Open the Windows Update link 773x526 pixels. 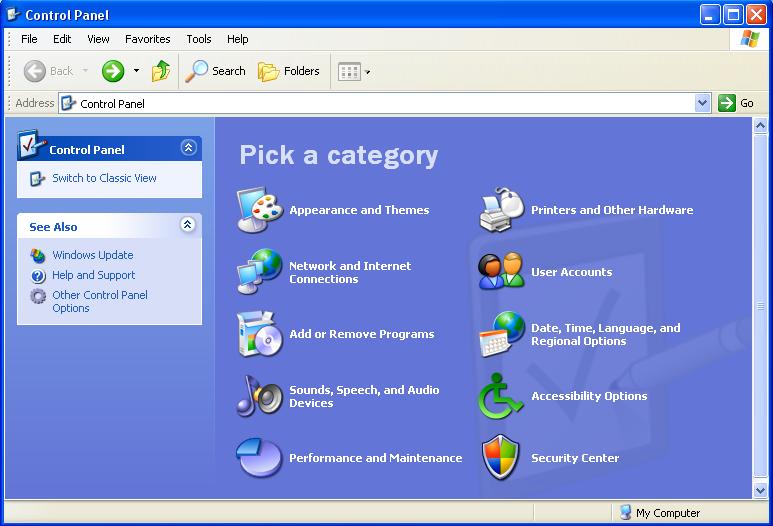(93, 255)
